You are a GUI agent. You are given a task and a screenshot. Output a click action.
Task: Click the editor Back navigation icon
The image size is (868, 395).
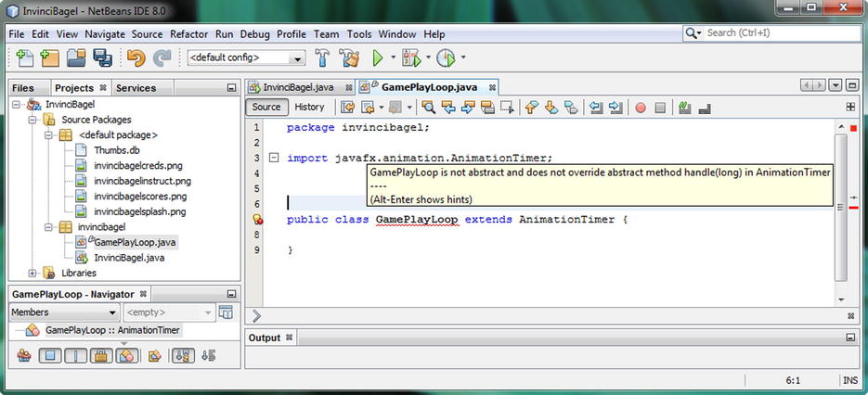[368, 108]
